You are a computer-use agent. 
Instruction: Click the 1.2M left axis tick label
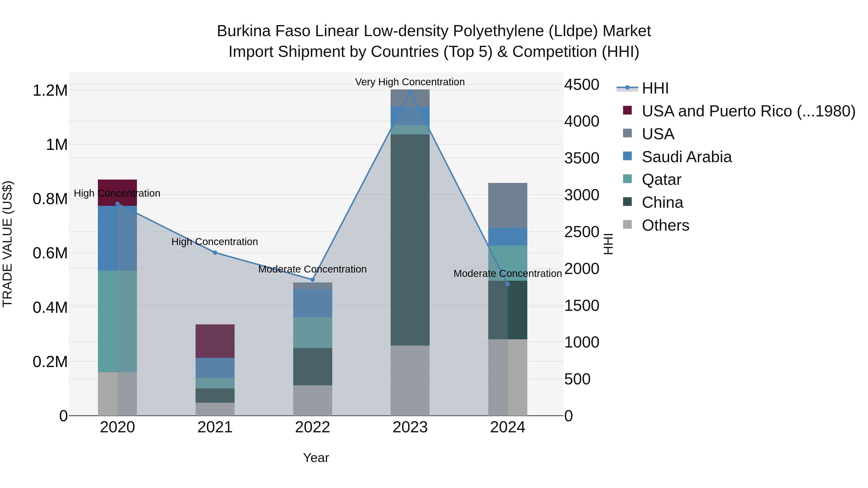(50, 91)
